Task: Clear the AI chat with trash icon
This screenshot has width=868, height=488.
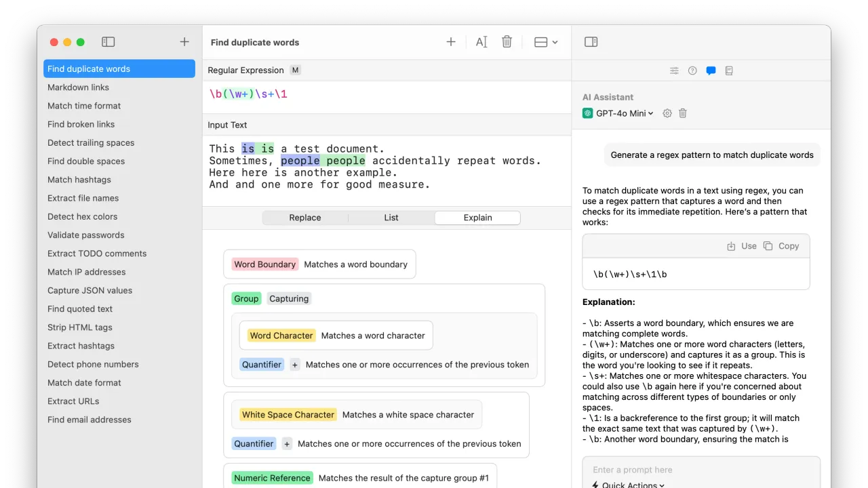Action: point(683,113)
